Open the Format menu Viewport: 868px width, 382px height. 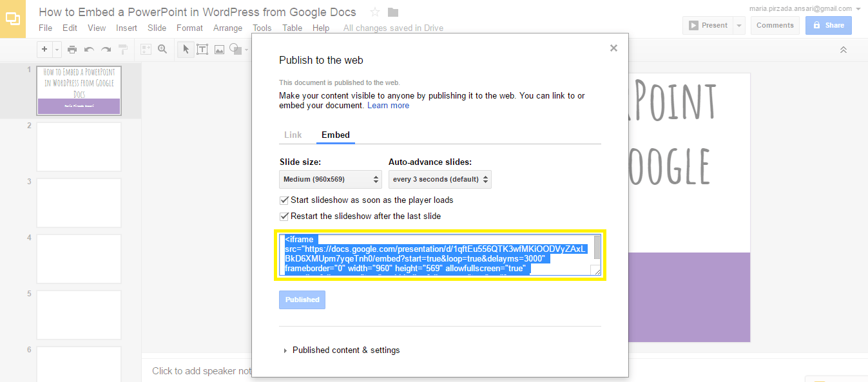(x=189, y=28)
